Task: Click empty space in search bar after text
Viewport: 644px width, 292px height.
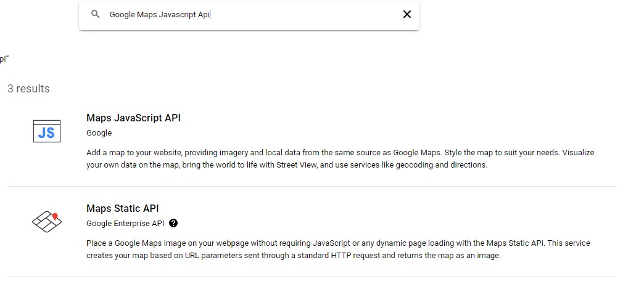Action: tap(308, 15)
